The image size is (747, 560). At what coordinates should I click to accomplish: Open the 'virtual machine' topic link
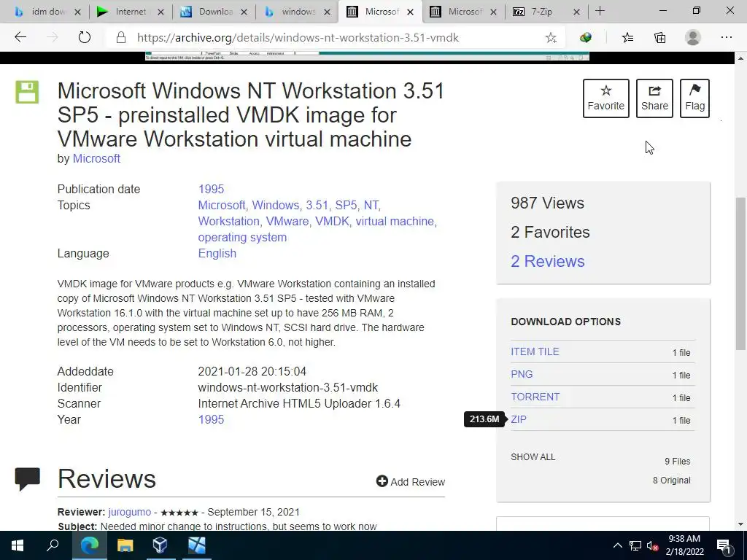click(x=395, y=222)
